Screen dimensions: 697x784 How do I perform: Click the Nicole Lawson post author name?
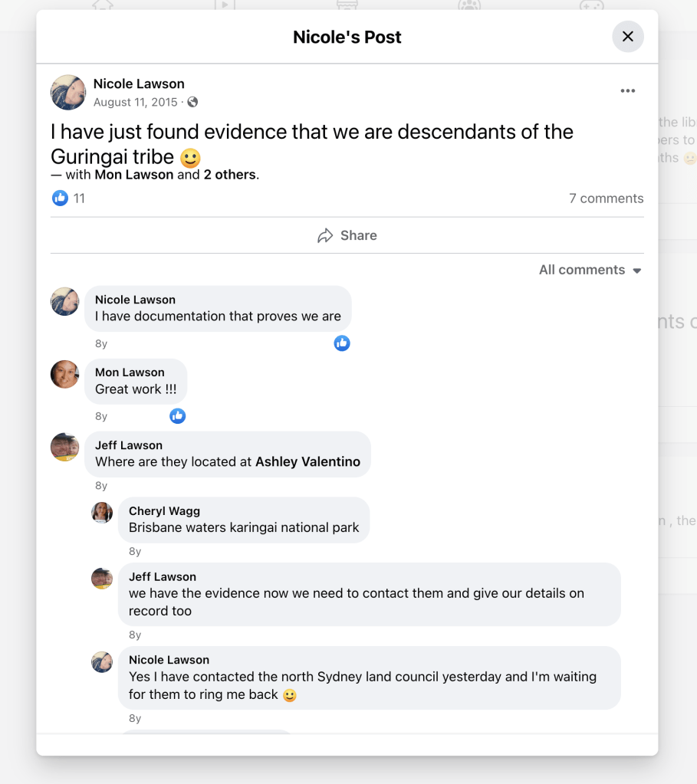139,84
